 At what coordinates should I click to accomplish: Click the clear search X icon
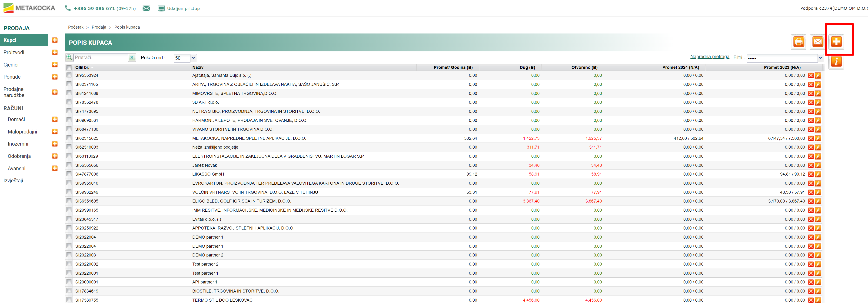coord(132,58)
